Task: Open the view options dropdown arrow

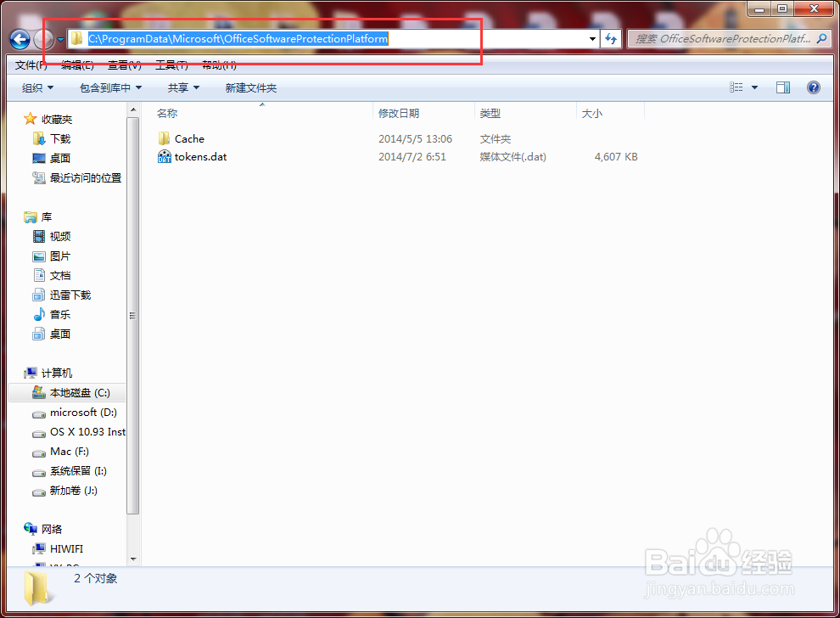Action: coord(754,87)
